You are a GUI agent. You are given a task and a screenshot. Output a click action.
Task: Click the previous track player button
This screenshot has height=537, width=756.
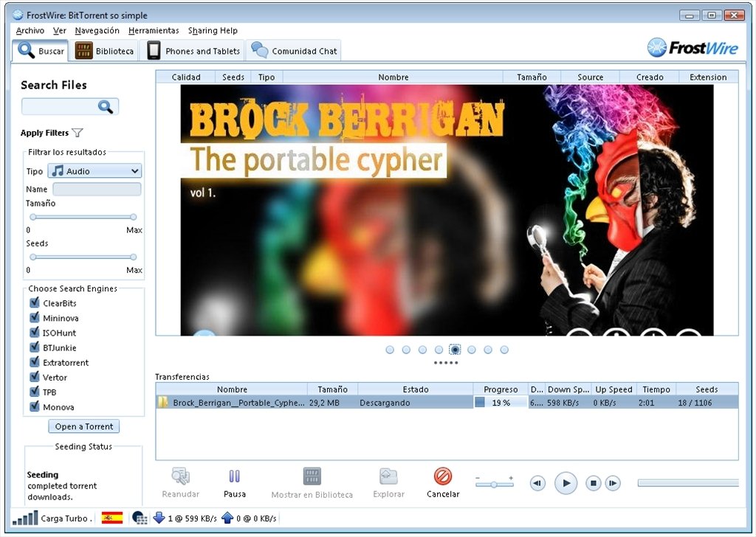tap(537, 483)
